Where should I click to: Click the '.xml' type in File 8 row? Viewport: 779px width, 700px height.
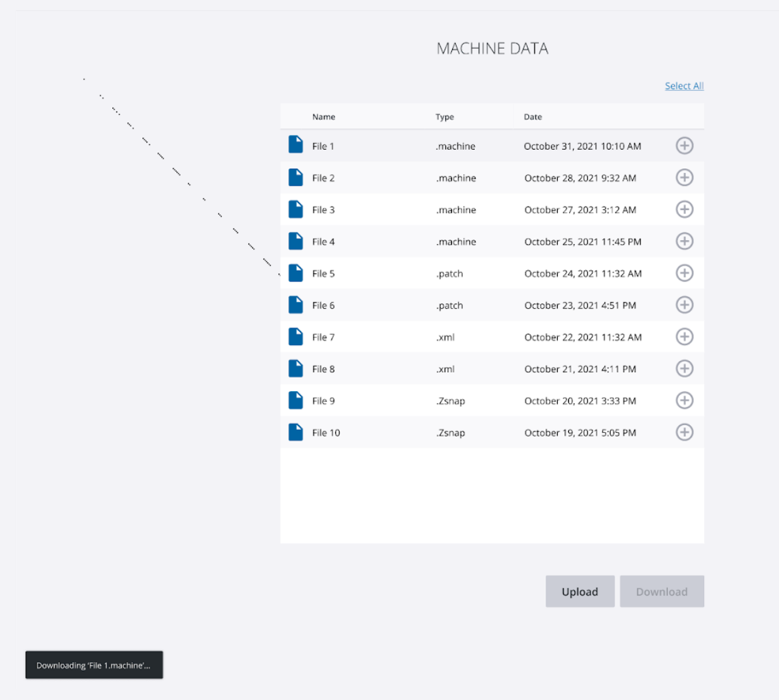[445, 368]
